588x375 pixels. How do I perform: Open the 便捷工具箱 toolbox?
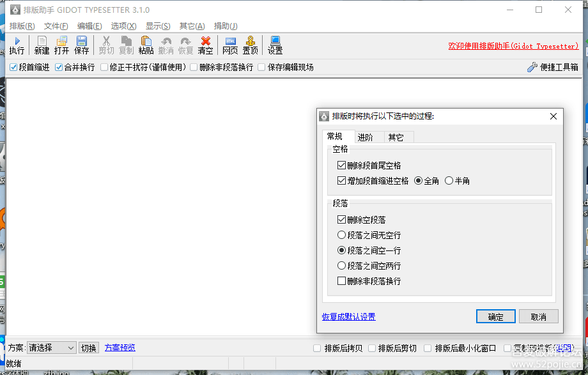coord(553,67)
